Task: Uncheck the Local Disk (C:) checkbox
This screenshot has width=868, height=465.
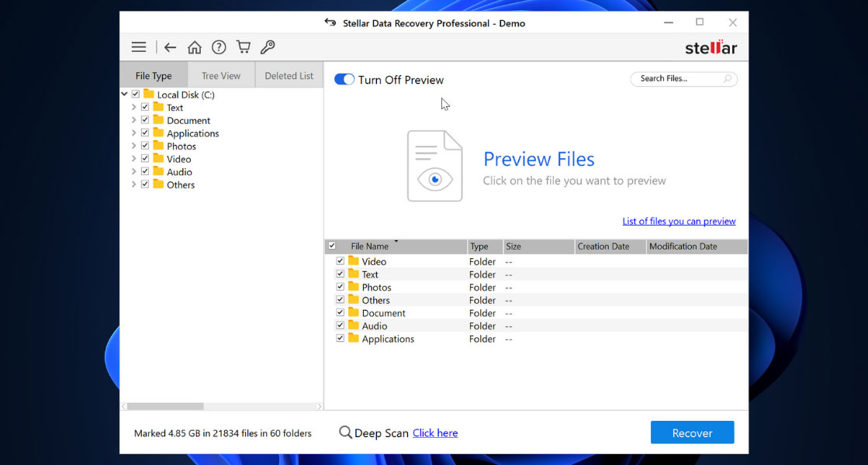Action: coord(135,94)
